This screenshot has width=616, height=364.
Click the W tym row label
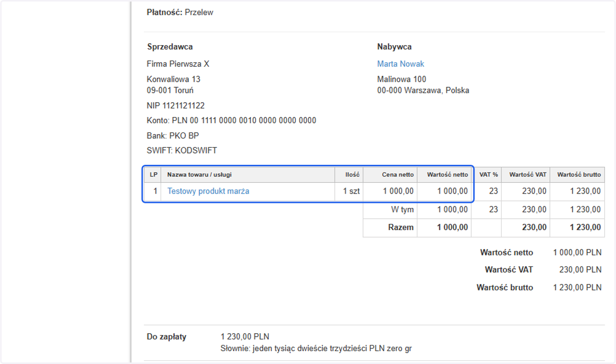tap(402, 209)
